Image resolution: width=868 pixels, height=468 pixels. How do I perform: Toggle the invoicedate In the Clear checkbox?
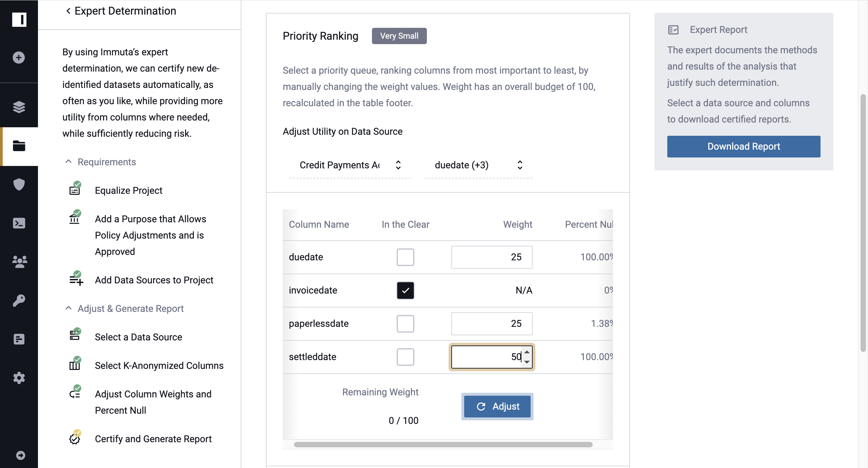tap(405, 290)
